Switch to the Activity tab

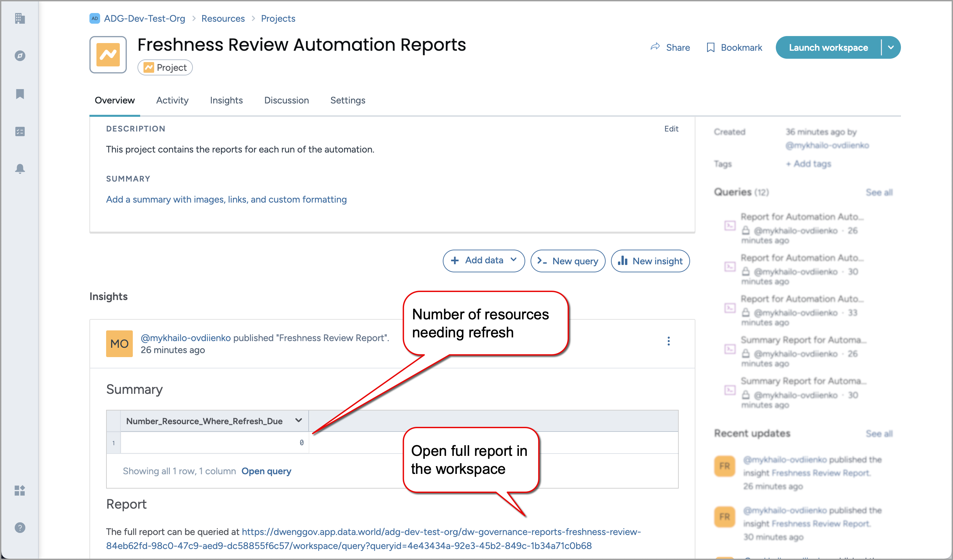click(173, 100)
